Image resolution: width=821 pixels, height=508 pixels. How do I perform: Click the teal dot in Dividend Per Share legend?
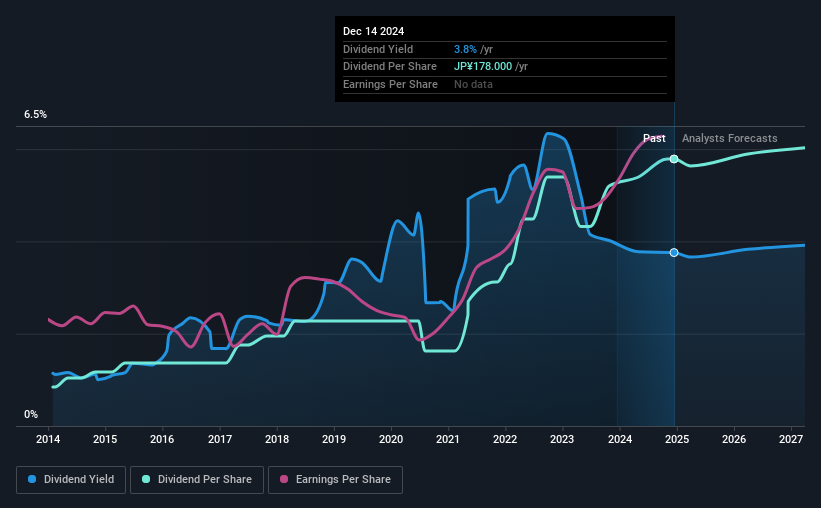(146, 479)
